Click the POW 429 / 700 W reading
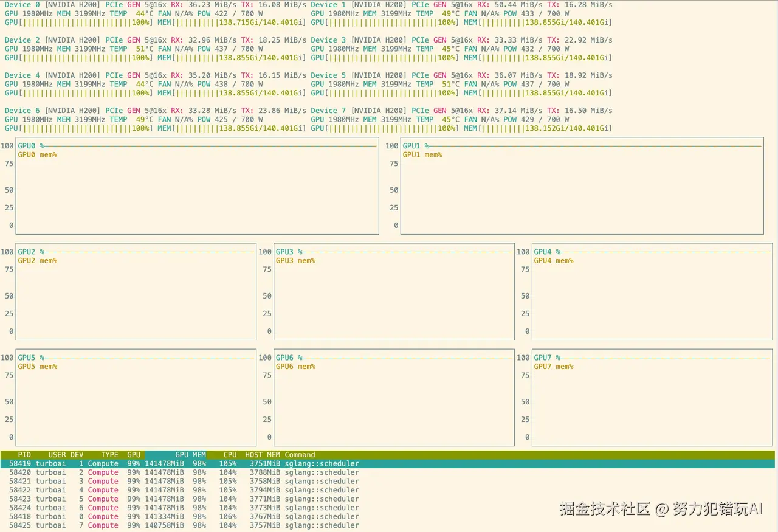The height and width of the screenshot is (532, 778). point(537,119)
